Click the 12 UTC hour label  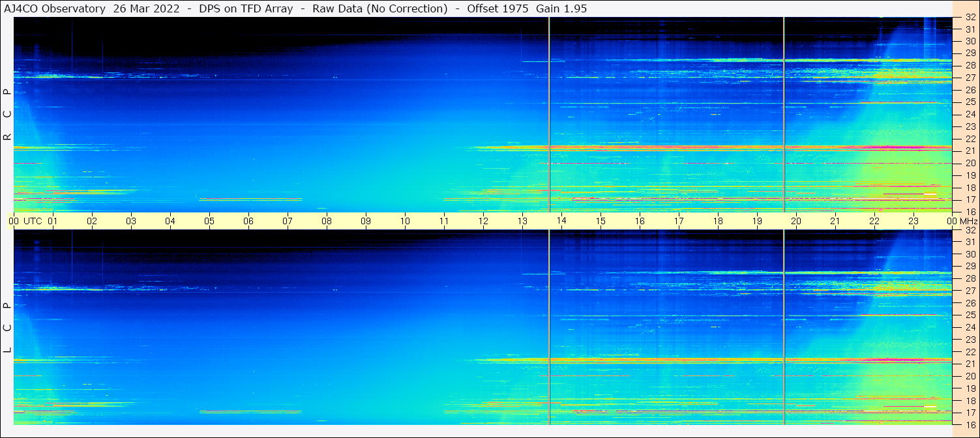483,221
